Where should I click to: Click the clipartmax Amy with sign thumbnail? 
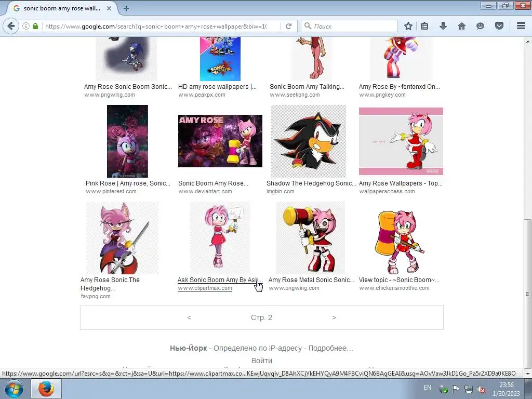click(x=220, y=238)
